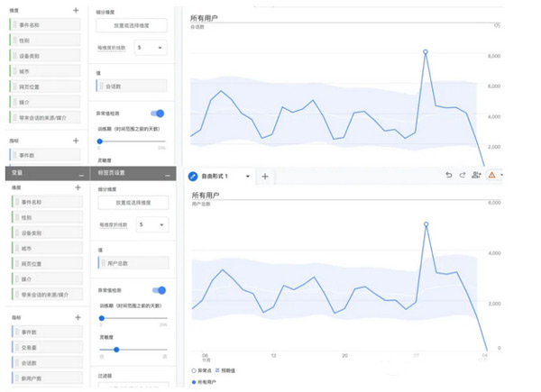The image size is (541, 392).
Task: Open the share with users icon
Action: [476, 175]
